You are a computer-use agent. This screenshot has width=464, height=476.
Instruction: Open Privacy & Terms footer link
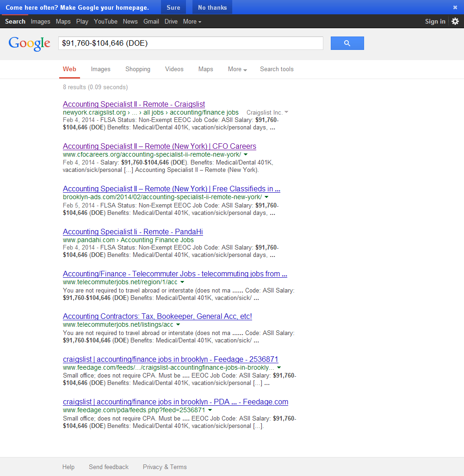pos(165,467)
